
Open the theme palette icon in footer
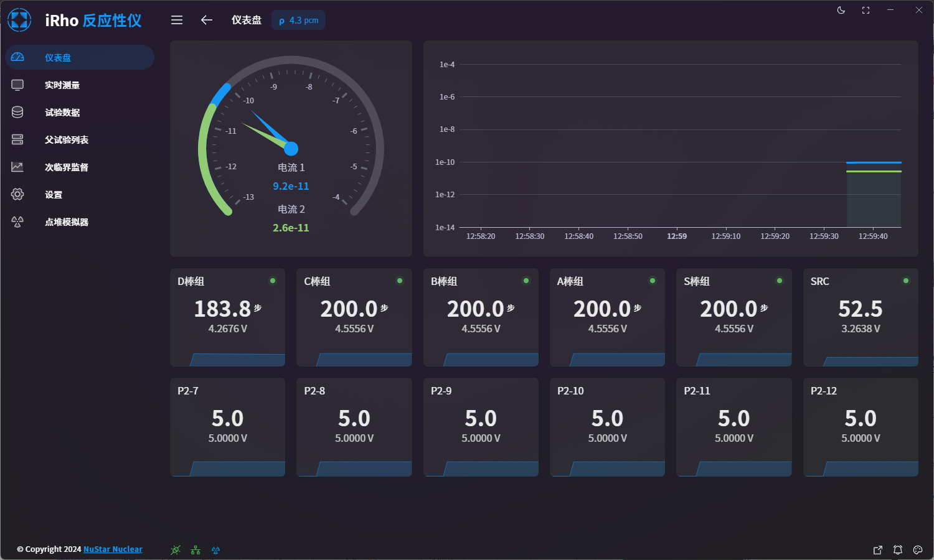click(918, 550)
